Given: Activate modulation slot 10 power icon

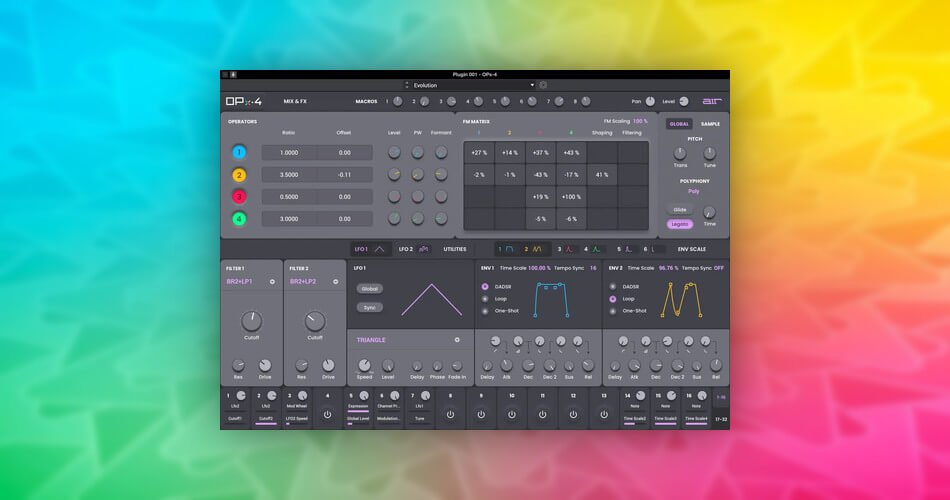Looking at the screenshot, I should 512,415.
